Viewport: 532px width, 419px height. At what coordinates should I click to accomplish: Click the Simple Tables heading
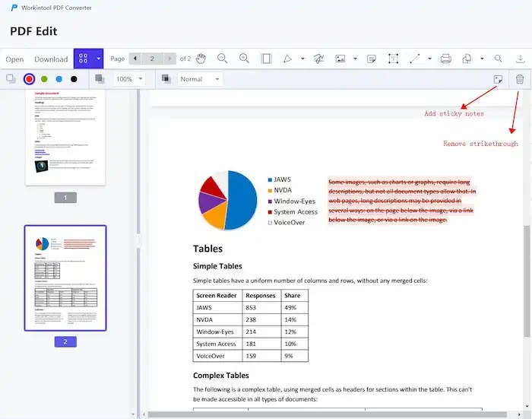click(x=217, y=266)
